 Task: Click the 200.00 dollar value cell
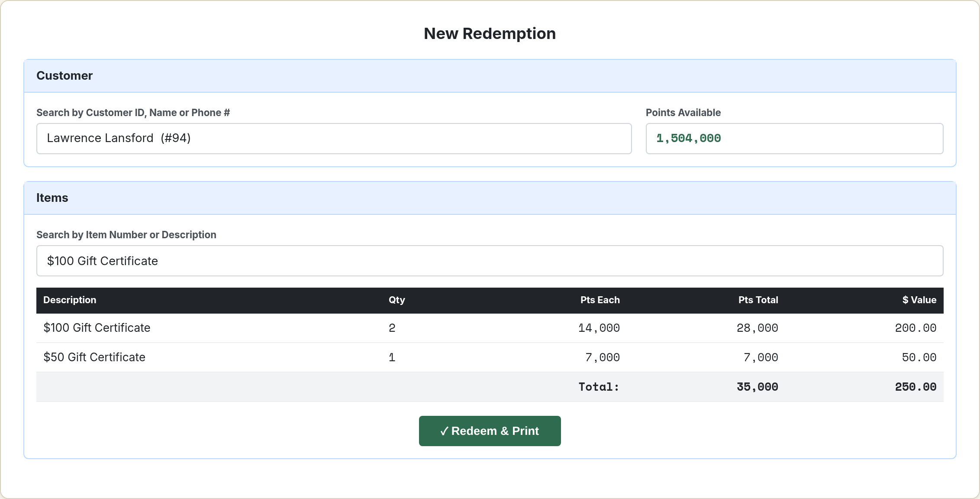click(916, 328)
